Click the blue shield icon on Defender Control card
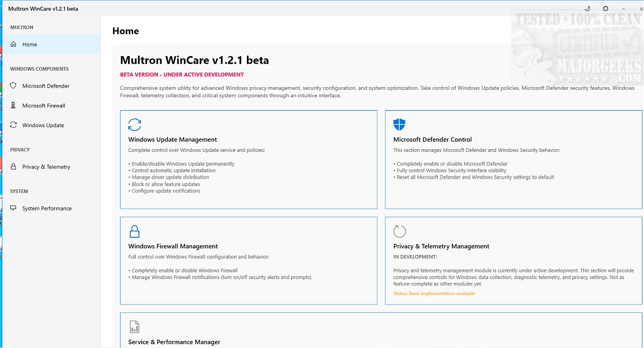Viewport: 644px width, 348px height. tap(399, 125)
